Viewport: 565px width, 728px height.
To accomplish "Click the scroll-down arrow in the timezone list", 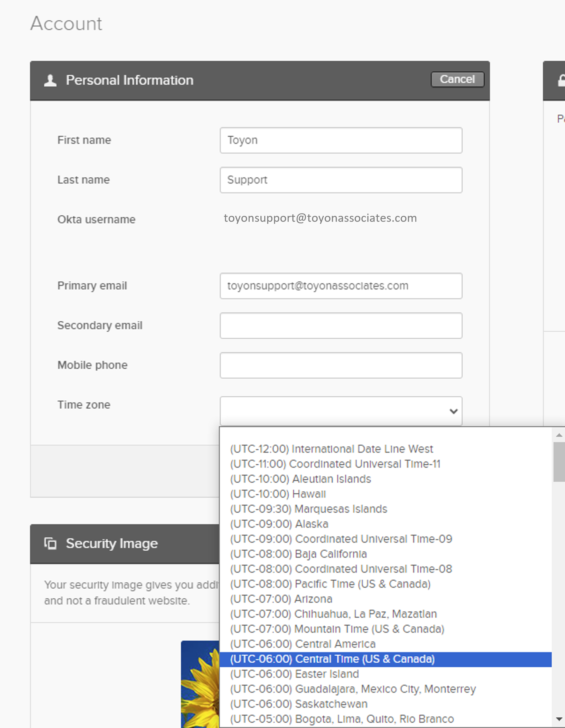I will coord(559,719).
